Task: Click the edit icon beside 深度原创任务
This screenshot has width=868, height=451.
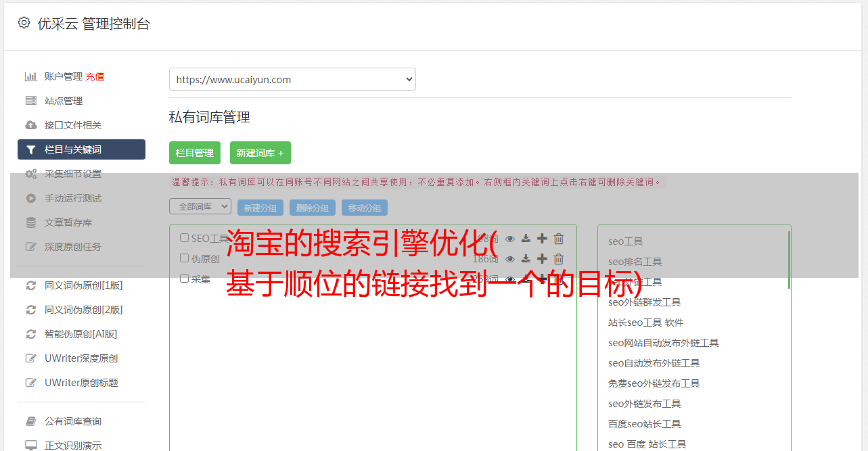Action: pos(30,247)
